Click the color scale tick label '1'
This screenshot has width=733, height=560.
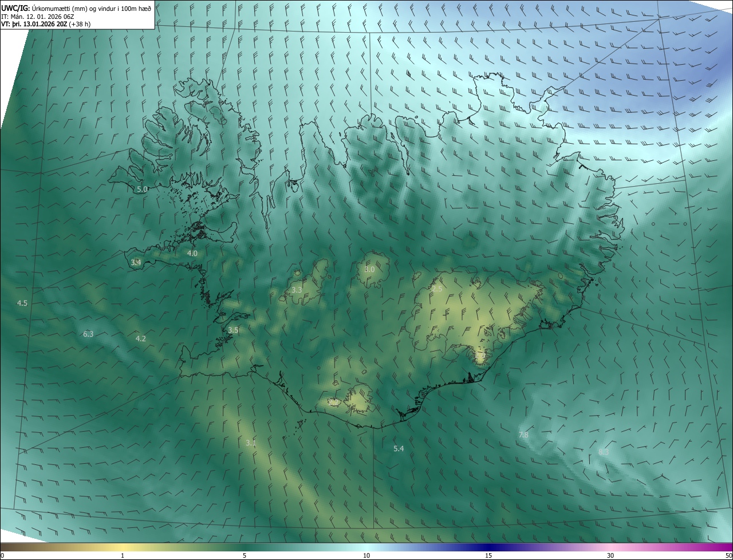[123, 556]
